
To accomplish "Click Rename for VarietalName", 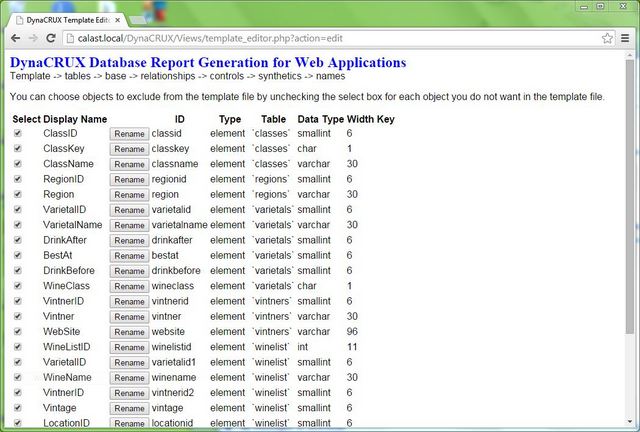I will coord(129,225).
